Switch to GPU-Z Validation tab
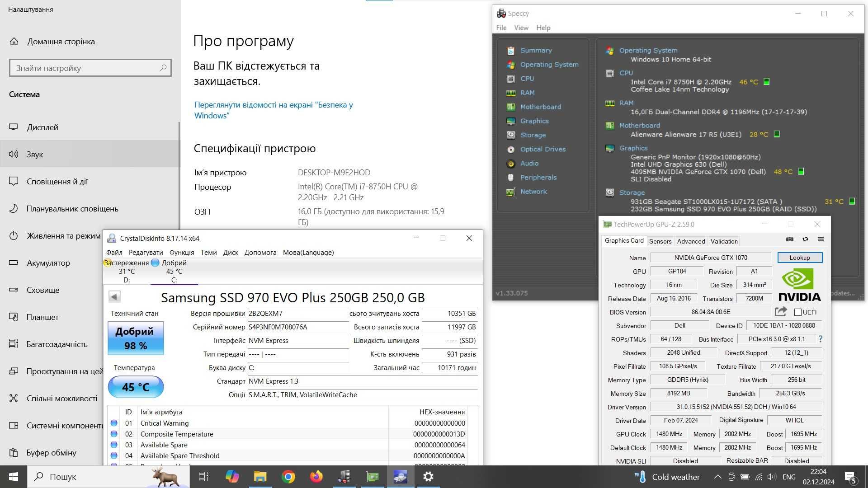The image size is (868, 488). pyautogui.click(x=724, y=241)
